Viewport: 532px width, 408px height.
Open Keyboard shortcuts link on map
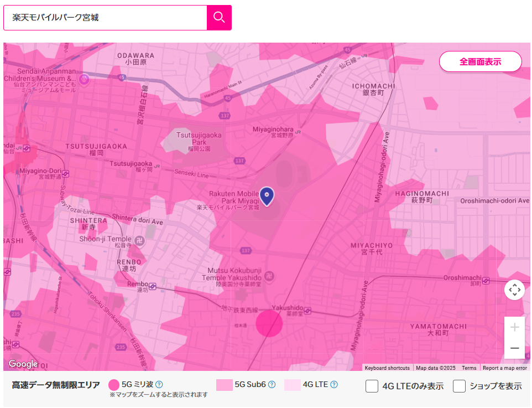pos(387,368)
